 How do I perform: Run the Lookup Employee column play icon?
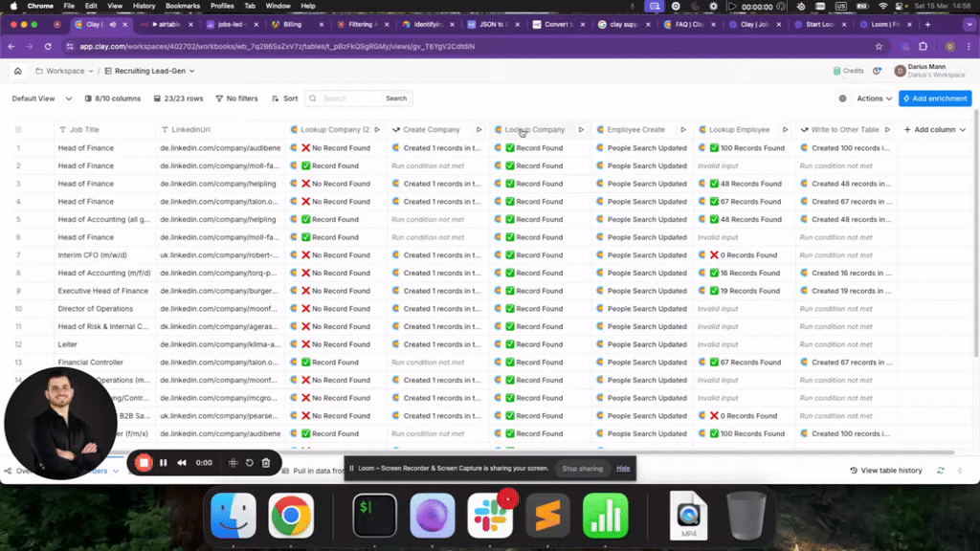pyautogui.click(x=786, y=129)
